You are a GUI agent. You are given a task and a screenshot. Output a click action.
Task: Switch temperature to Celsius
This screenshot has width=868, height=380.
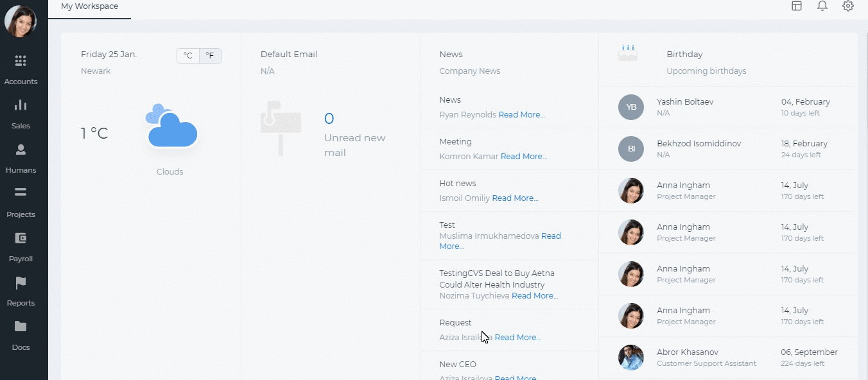pyautogui.click(x=188, y=56)
